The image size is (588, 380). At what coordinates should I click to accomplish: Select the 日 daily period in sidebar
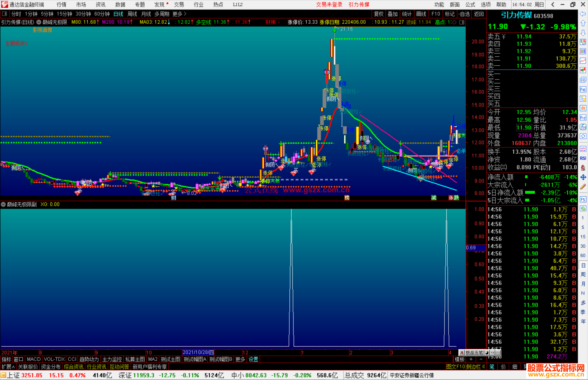(583, 265)
